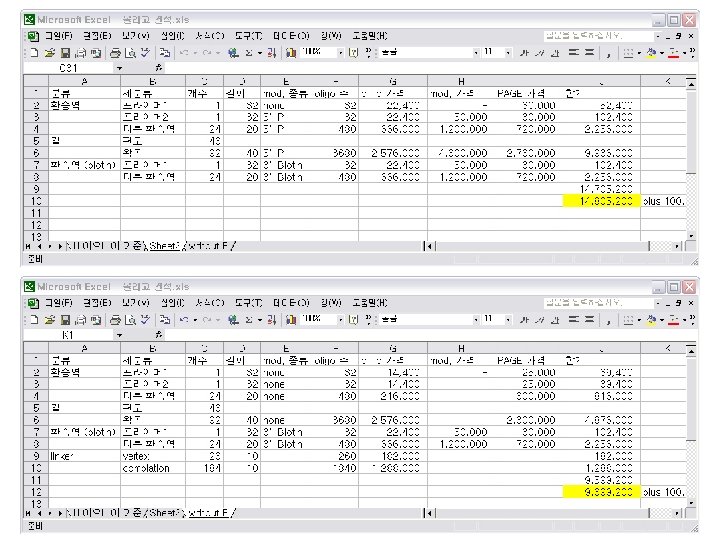
Task: Open Edit (E) menu in top window
Action: (x=97, y=36)
